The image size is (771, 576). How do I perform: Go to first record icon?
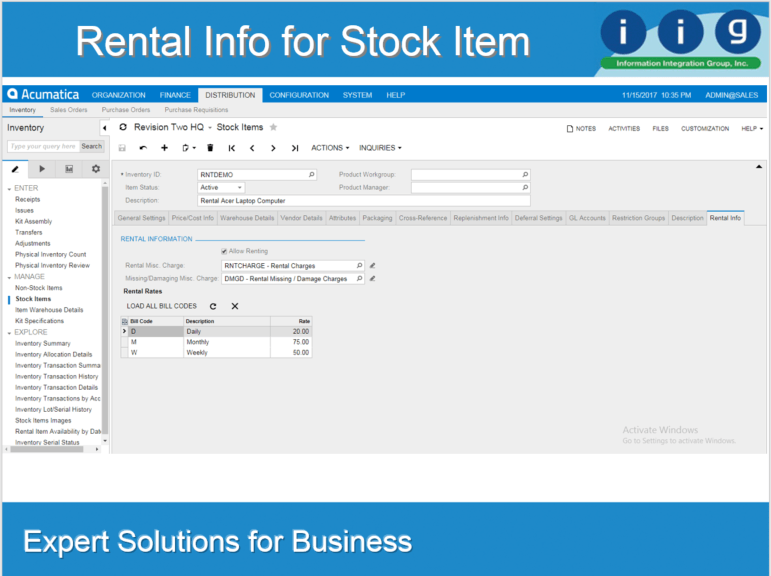[232, 148]
